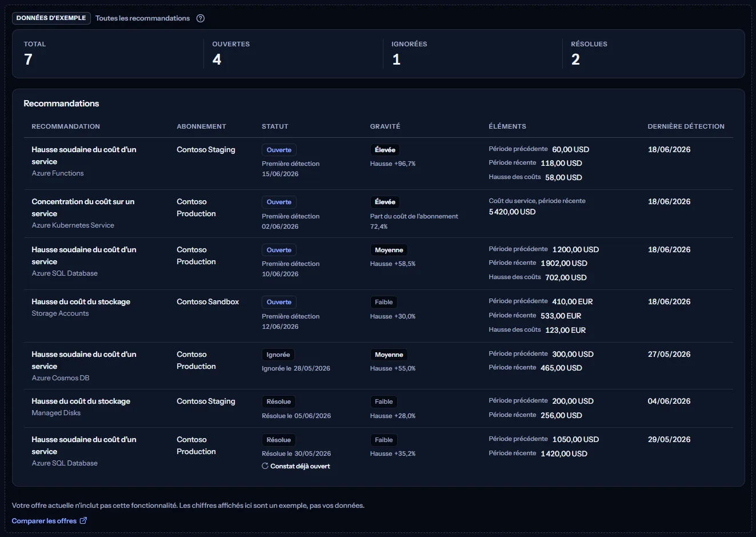This screenshot has height=537, width=756.
Task: Select the Azure Kubernetes Service row label
Action: 73,225
